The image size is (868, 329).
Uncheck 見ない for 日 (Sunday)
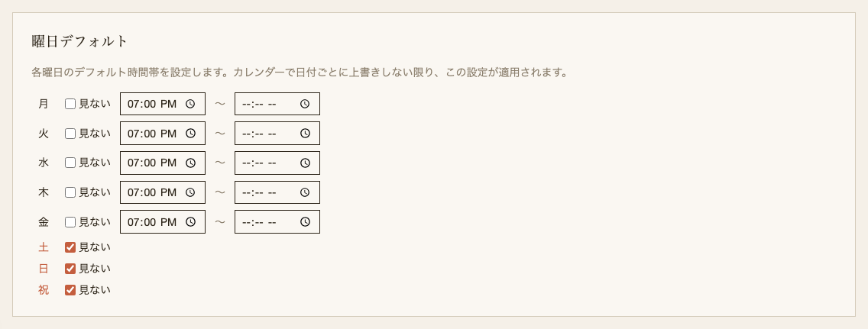coord(70,269)
